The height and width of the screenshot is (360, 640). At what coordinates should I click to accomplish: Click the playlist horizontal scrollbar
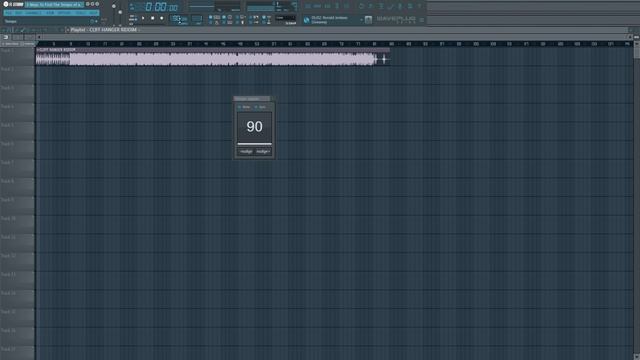(334, 37)
